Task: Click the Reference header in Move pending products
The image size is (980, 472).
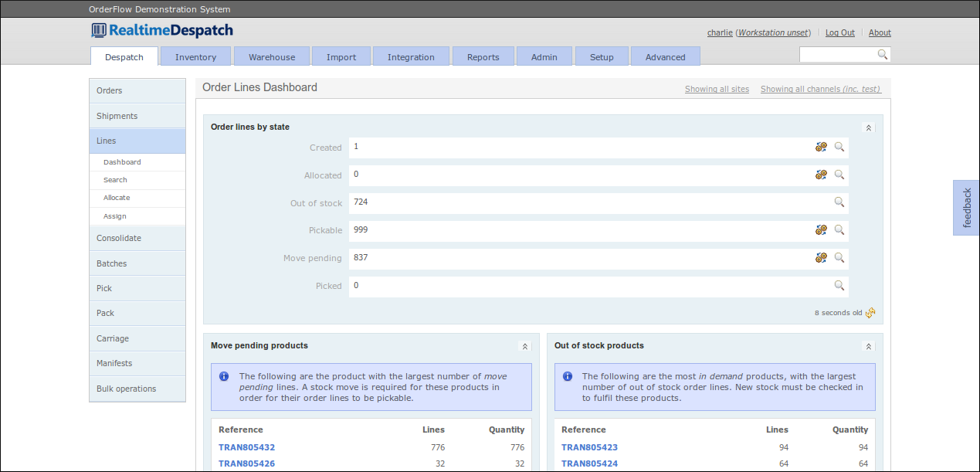Action: click(241, 430)
